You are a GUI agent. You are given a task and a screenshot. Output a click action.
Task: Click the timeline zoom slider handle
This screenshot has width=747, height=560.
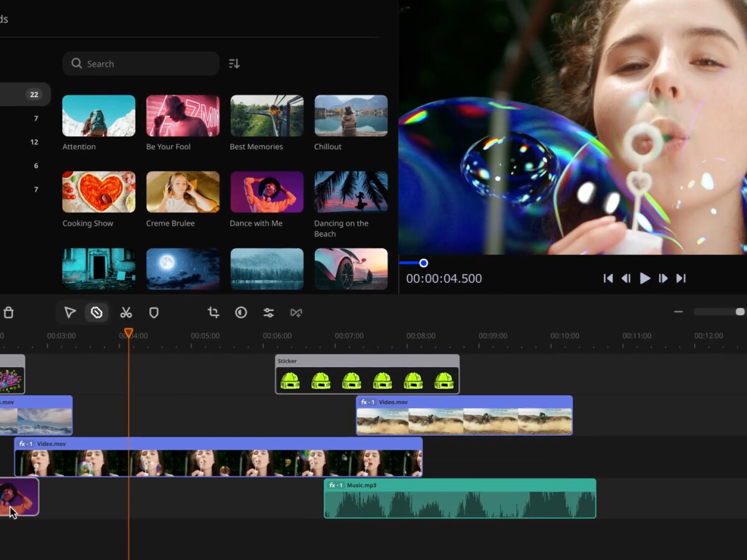point(740,312)
